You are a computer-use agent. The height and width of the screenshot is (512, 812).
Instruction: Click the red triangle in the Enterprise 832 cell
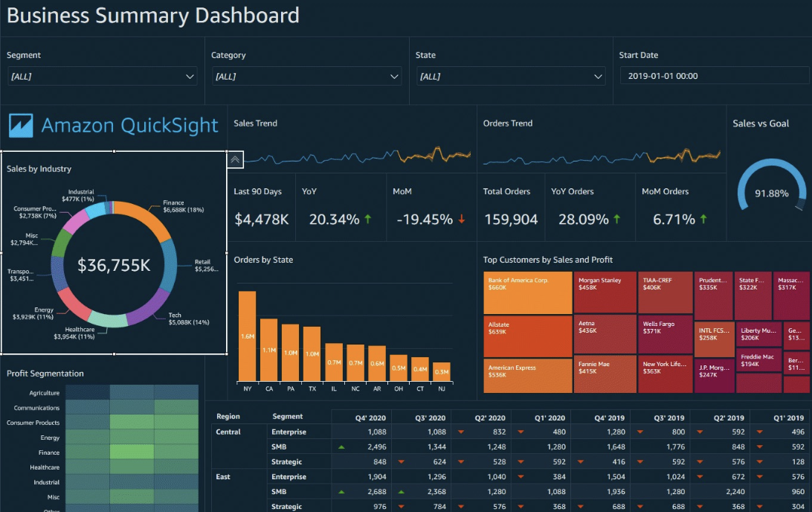461,432
